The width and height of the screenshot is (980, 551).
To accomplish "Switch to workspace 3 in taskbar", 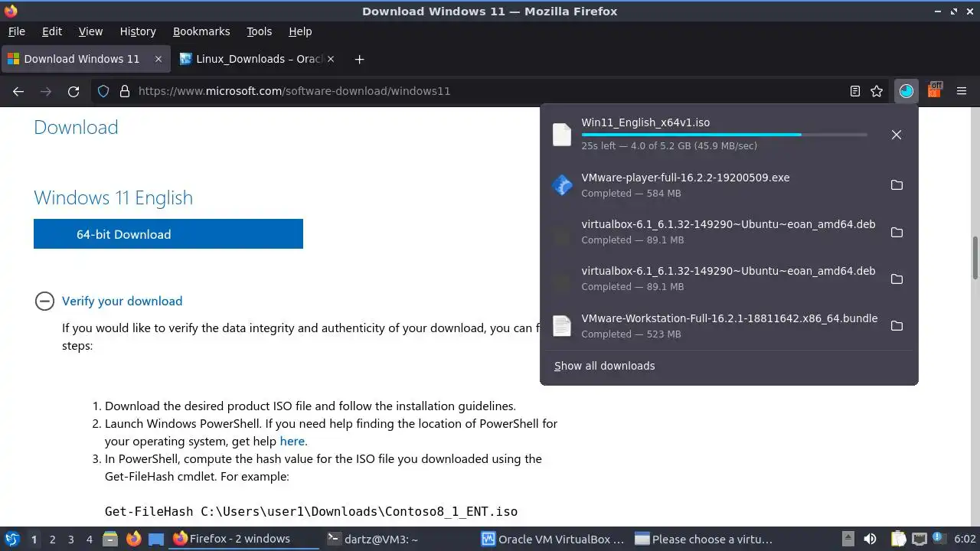I will tap(70, 540).
